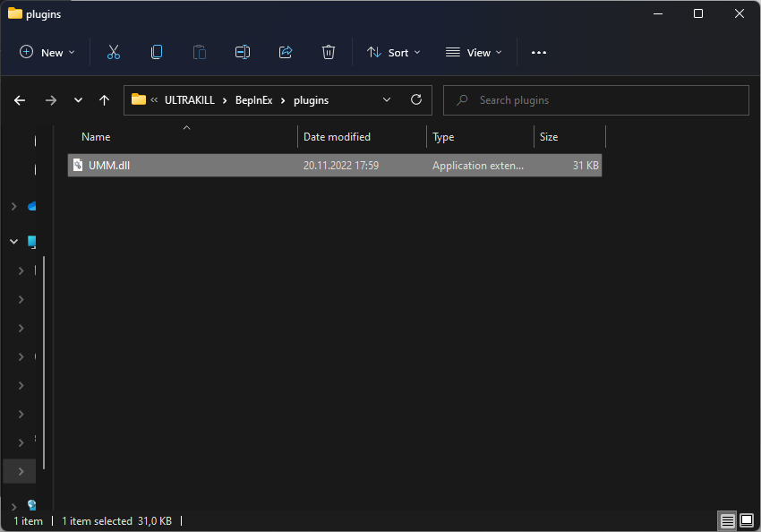Open the View layout menu
The width and height of the screenshot is (761, 532).
tap(474, 53)
